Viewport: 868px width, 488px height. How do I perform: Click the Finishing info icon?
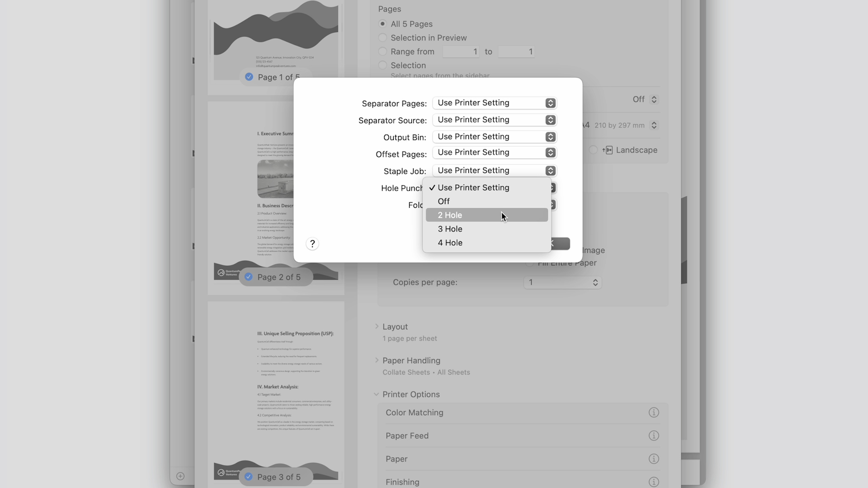[x=653, y=482]
